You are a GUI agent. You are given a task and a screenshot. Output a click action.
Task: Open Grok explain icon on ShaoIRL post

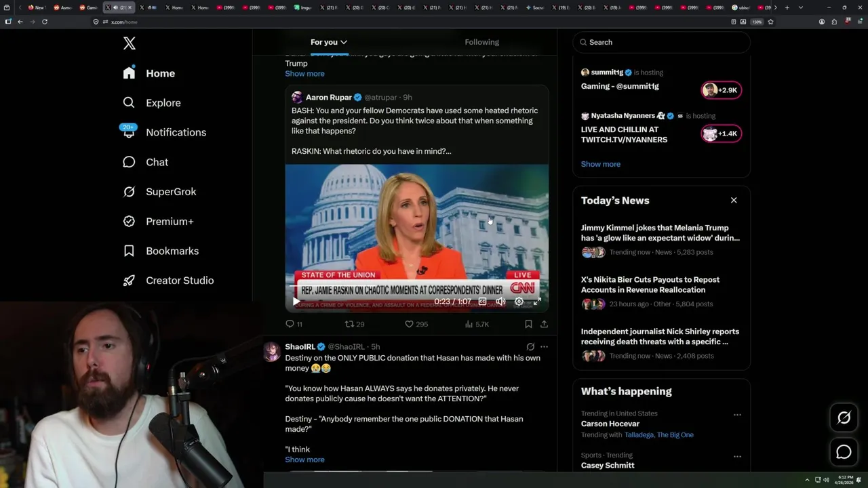coord(530,346)
